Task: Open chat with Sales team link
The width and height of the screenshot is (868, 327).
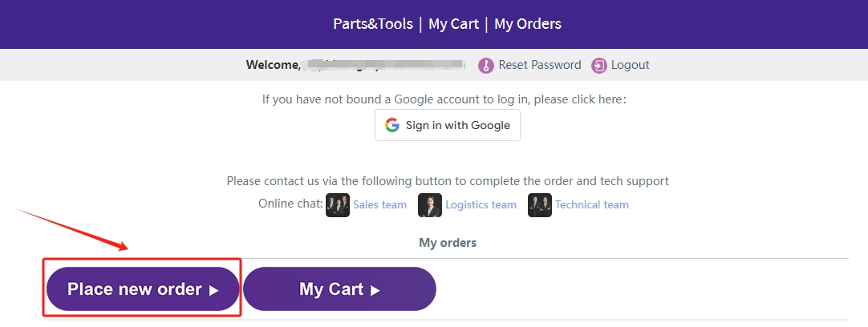Action: tap(380, 204)
